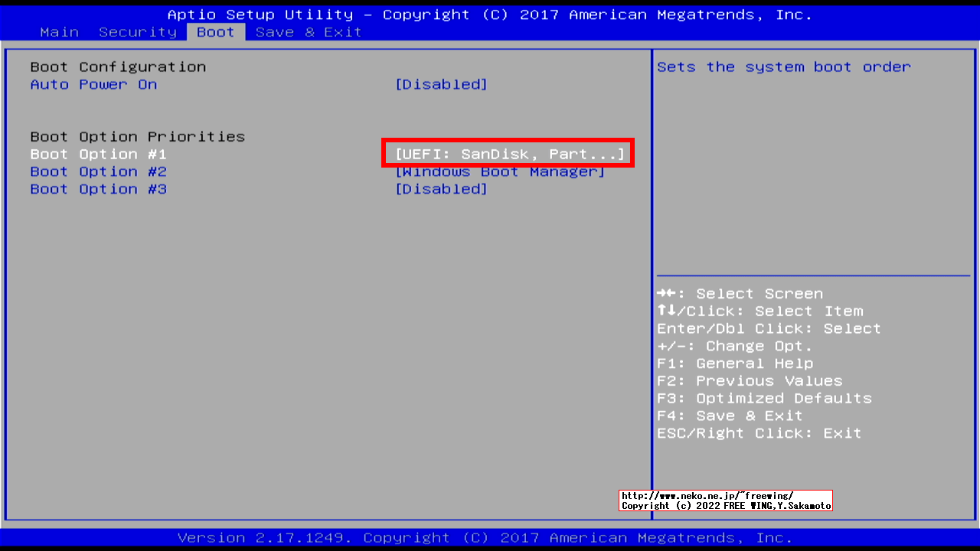Select the Boot tab

point(215,32)
